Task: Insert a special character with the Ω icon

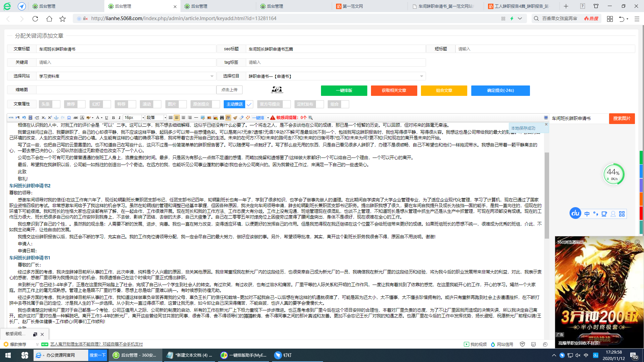Action: pos(69,118)
